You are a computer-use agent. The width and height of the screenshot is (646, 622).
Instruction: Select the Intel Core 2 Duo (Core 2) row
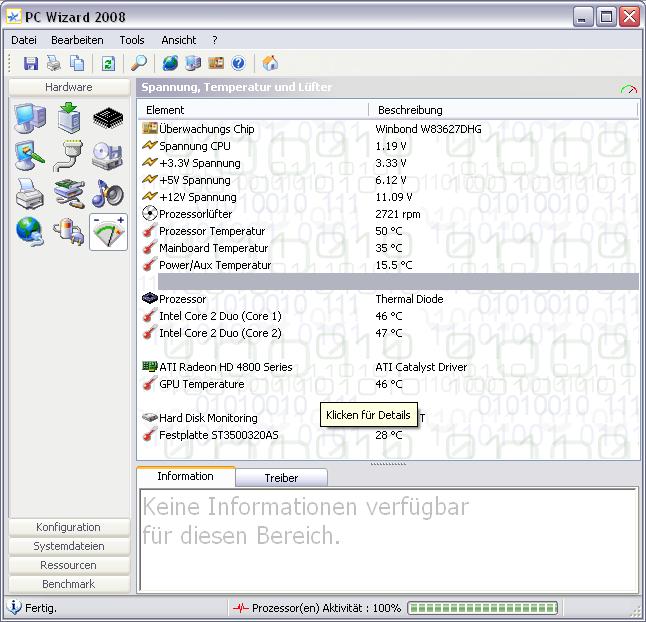[389, 333]
